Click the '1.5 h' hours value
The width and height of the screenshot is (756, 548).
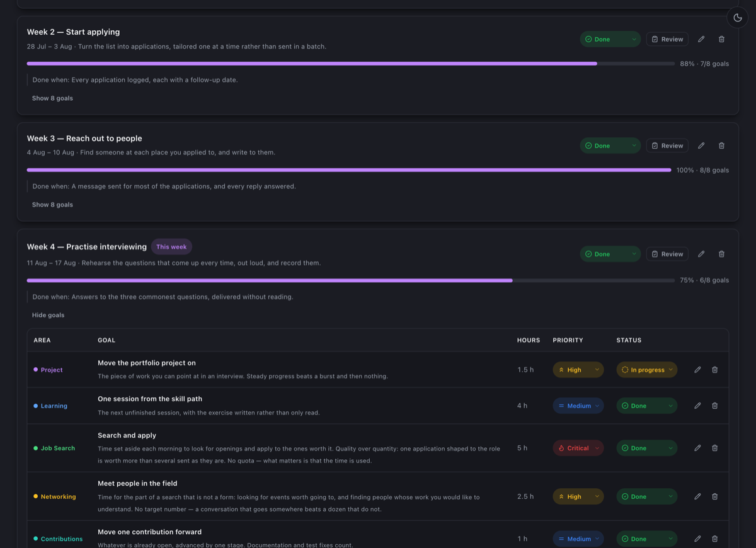[525, 370]
